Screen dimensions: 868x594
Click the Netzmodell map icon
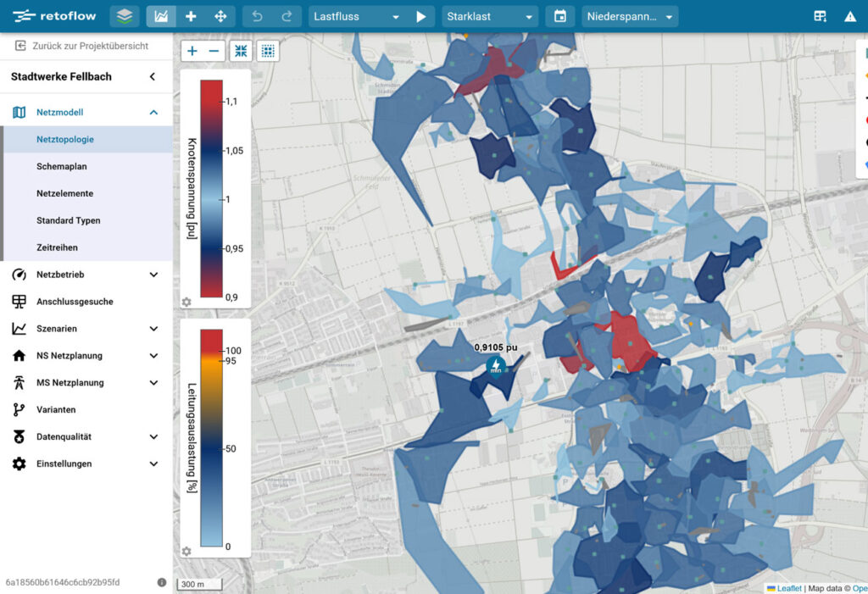click(x=19, y=113)
